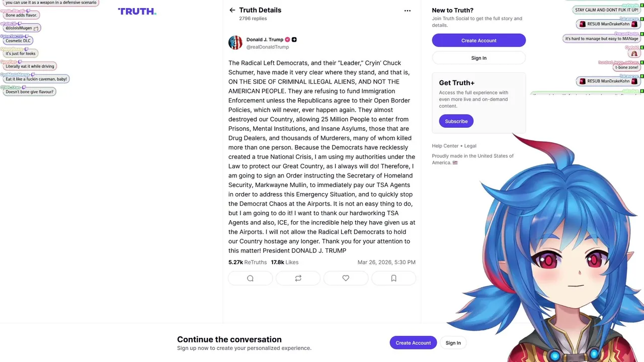Screen dimensions: 644x362
Task: Open the Legal link
Action: pyautogui.click(x=470, y=146)
